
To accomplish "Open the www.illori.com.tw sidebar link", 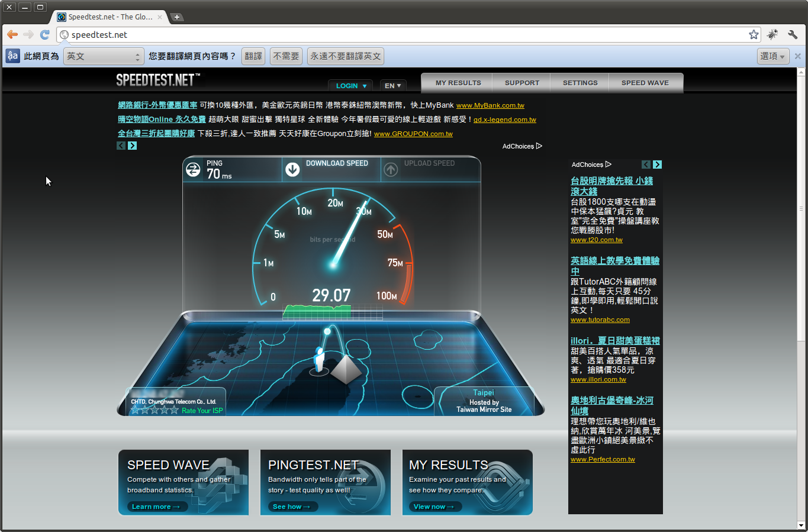I will pyautogui.click(x=598, y=379).
